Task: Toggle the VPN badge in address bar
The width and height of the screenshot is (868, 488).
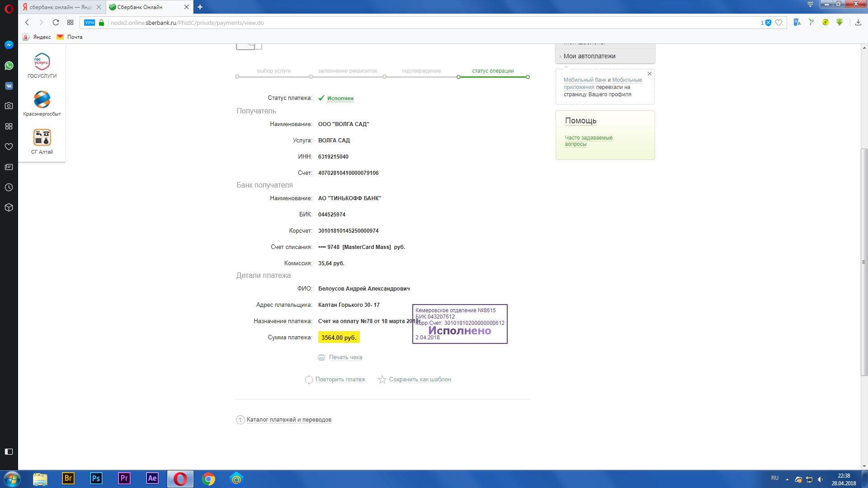Action: (x=90, y=23)
